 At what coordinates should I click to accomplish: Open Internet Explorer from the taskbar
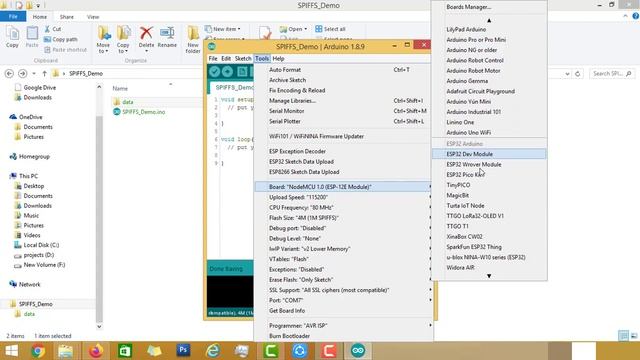213,351
